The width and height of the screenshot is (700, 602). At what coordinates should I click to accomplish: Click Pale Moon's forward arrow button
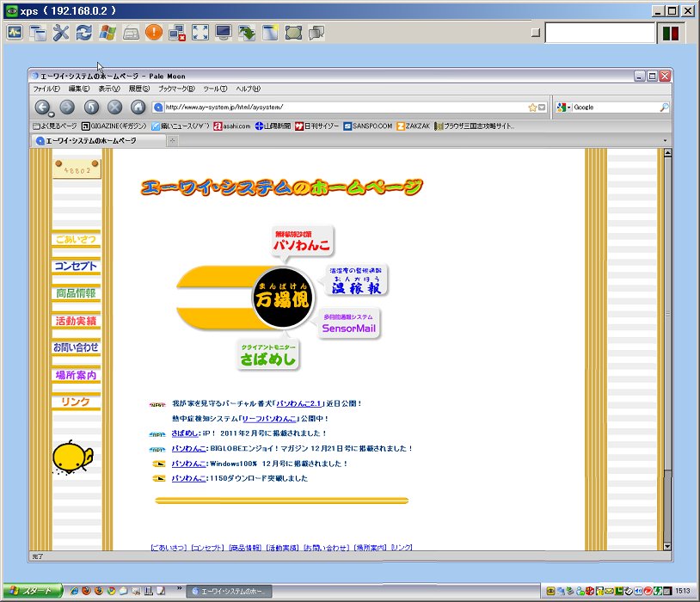67,107
